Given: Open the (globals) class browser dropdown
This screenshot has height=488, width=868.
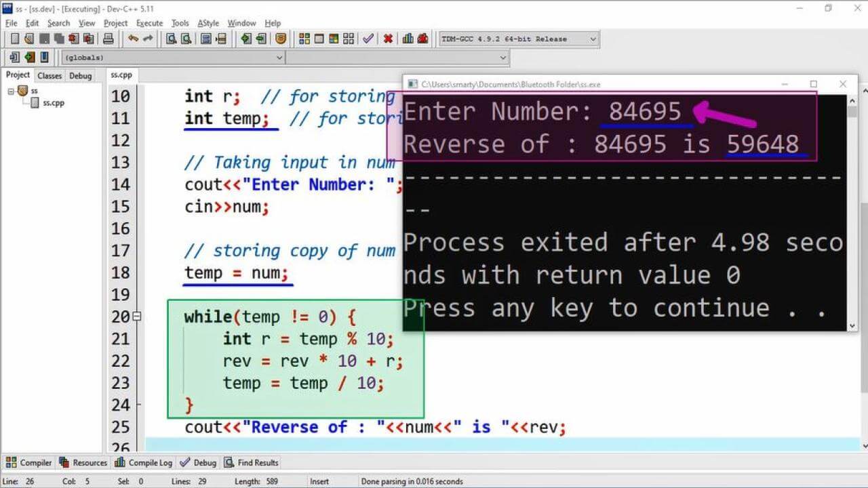Looking at the screenshot, I should [x=278, y=58].
